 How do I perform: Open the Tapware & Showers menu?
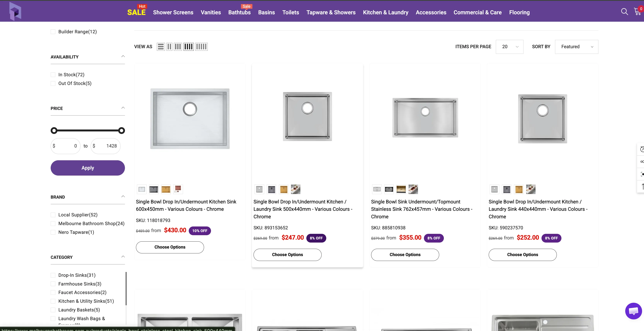[x=331, y=13]
